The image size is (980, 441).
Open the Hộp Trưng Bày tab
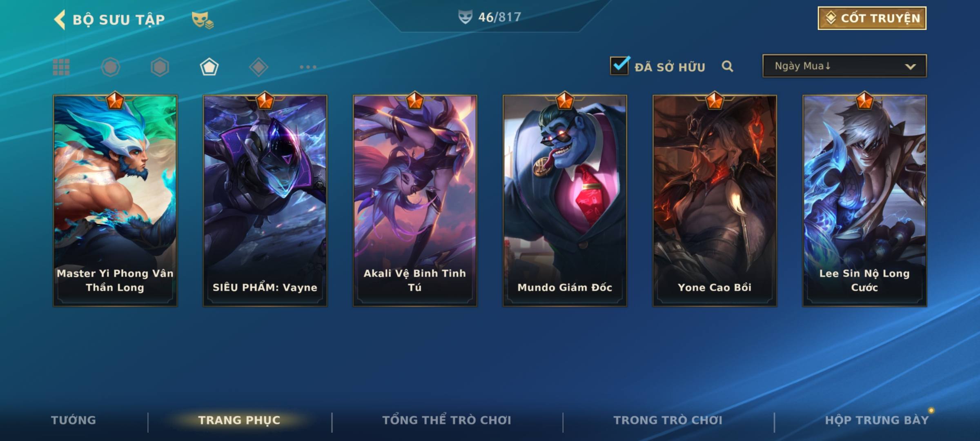click(877, 420)
